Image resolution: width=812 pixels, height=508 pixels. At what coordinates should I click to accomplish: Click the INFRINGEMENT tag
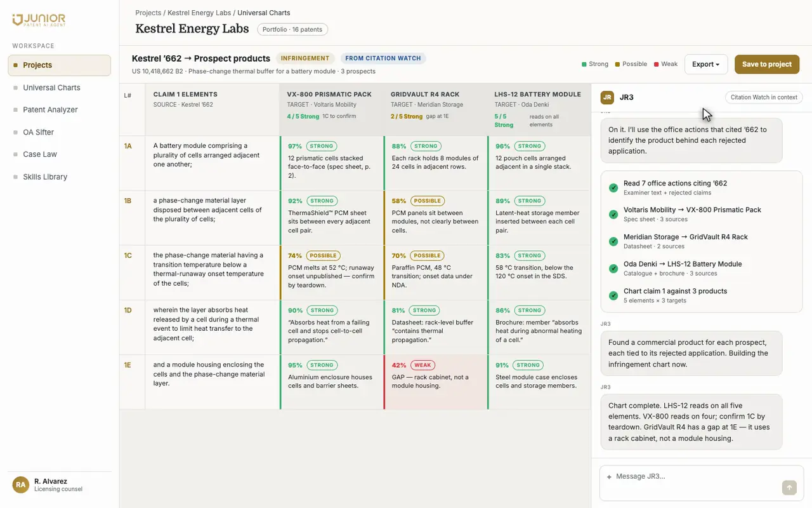tap(305, 58)
